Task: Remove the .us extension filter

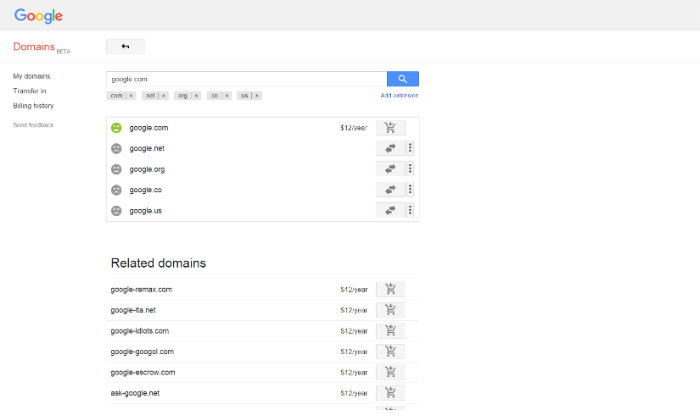Action: (x=257, y=96)
